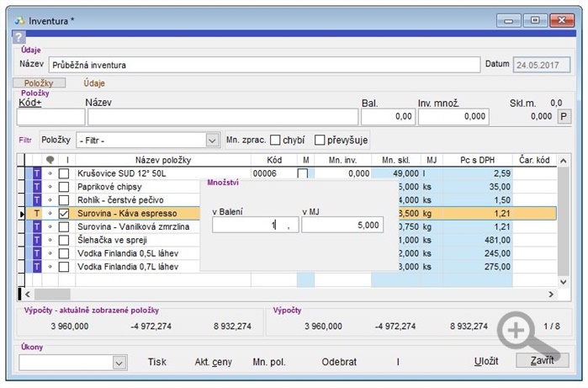Click the Tisk button
Viewport: 588px width, 388px height.
(x=156, y=362)
